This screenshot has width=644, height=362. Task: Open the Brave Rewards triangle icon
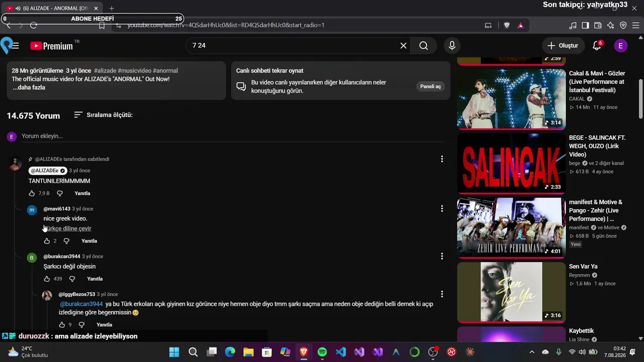point(520,25)
